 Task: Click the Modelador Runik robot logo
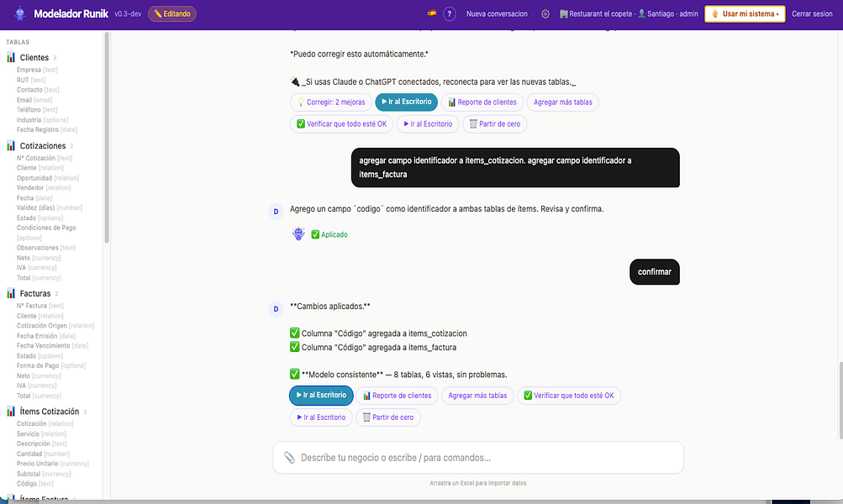[x=20, y=13]
